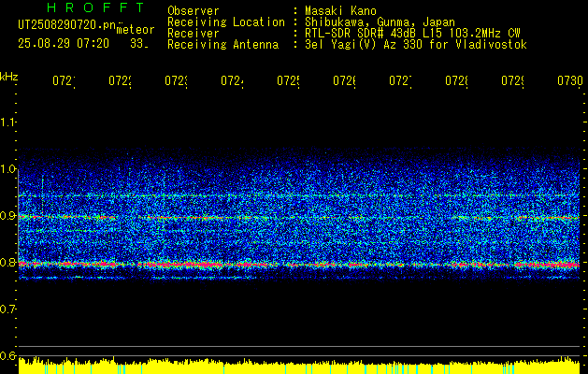Click the 1.1 frequency axis label
The height and width of the screenshot is (374, 588).
tap(8, 122)
